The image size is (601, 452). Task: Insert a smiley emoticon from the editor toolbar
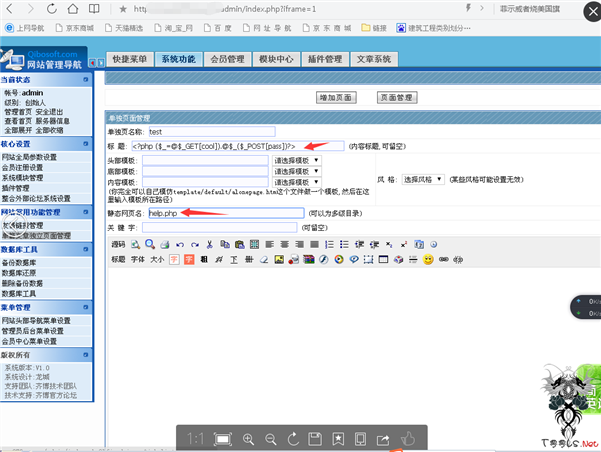(428, 259)
